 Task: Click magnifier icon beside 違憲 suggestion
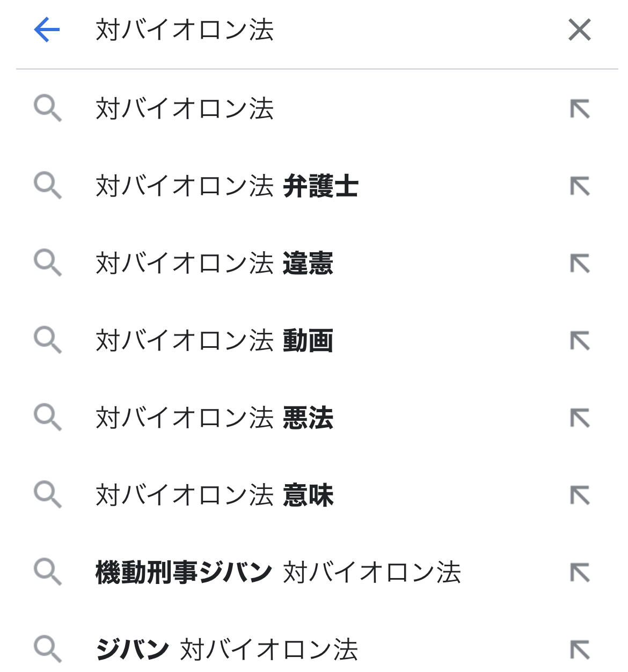click(48, 264)
